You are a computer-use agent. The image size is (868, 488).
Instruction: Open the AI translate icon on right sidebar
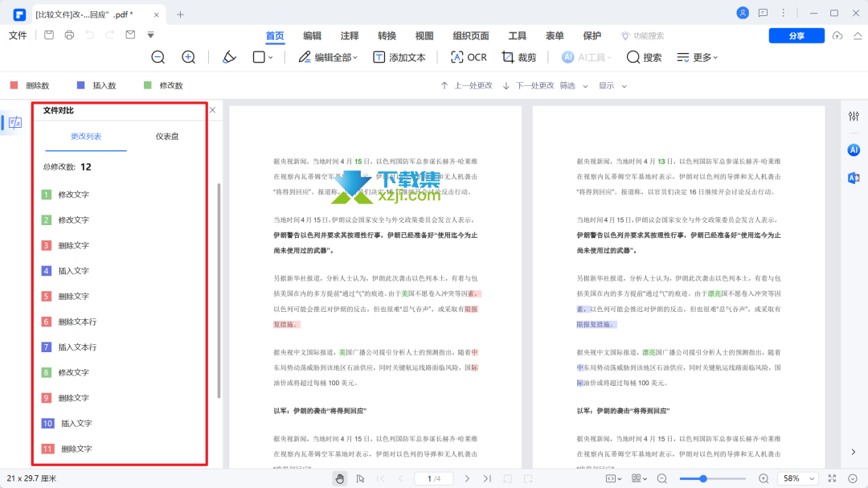(854, 178)
